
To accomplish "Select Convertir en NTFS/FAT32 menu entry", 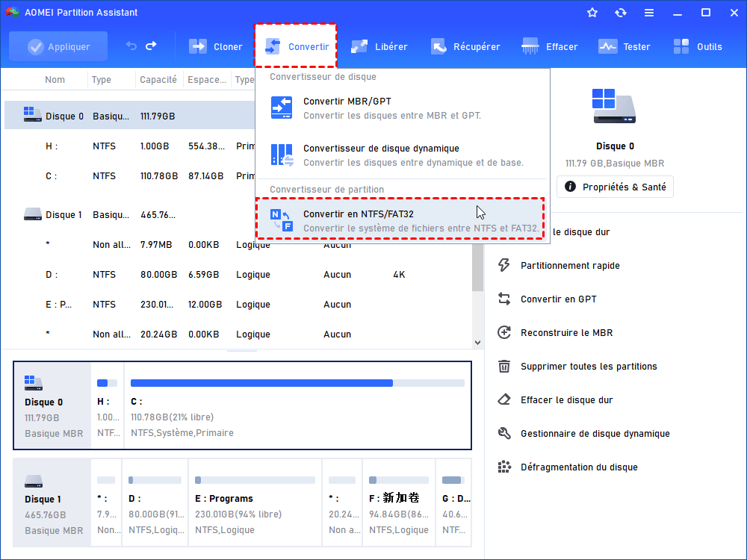I will (400, 219).
